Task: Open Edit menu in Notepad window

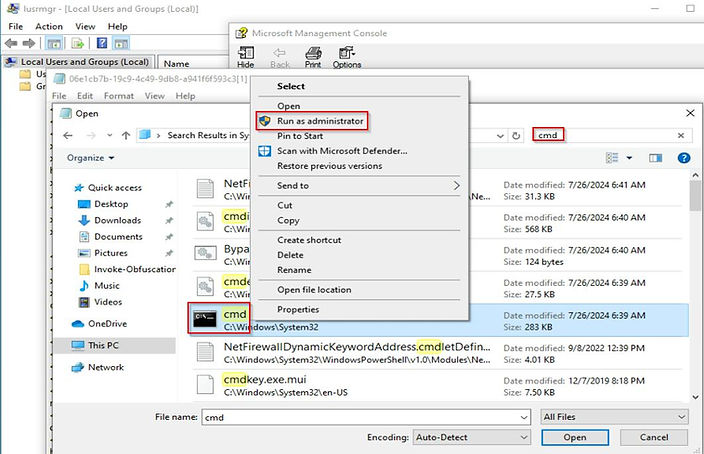Action: [x=85, y=96]
